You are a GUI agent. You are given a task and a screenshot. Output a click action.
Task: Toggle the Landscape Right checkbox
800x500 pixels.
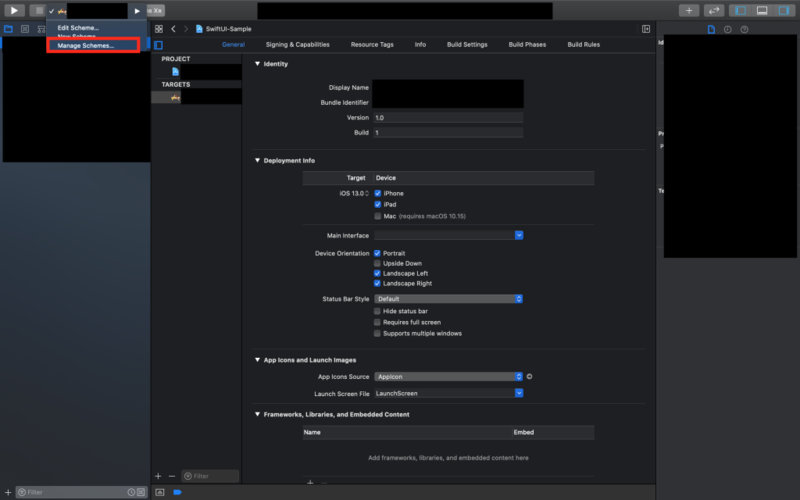[377, 283]
